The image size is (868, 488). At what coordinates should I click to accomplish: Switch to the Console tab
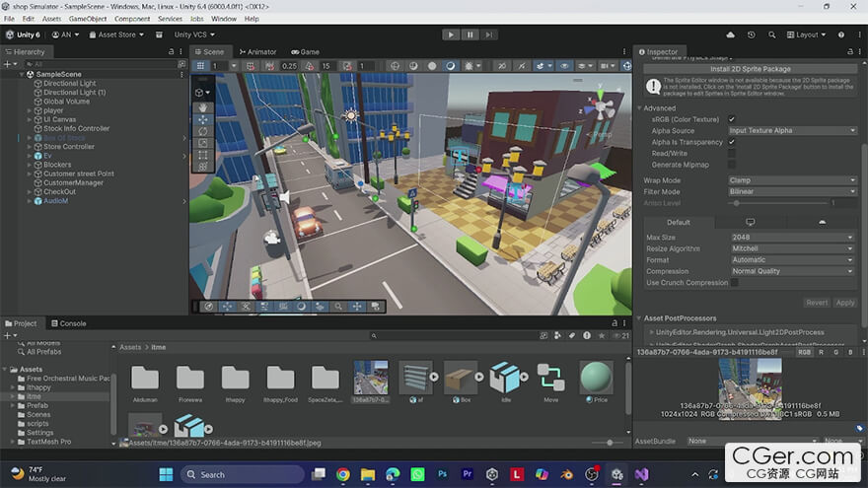pyautogui.click(x=69, y=323)
